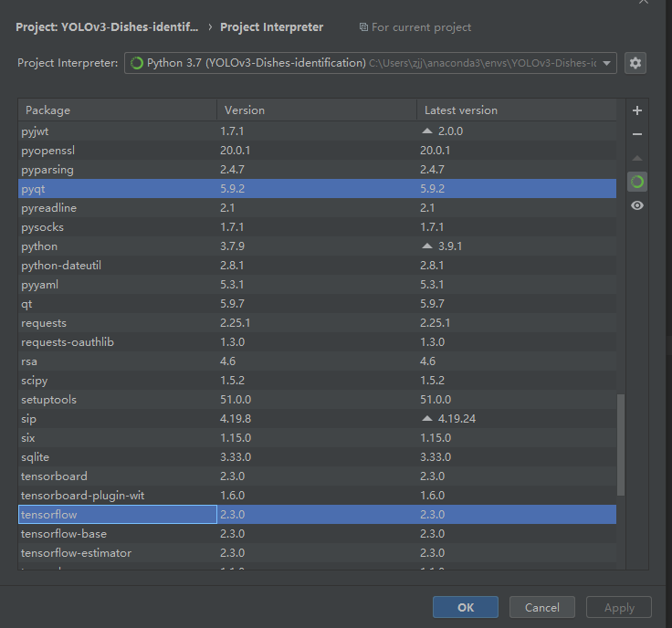The height and width of the screenshot is (628, 672).
Task: Open the Project Interpreter dropdown
Action: point(371,63)
